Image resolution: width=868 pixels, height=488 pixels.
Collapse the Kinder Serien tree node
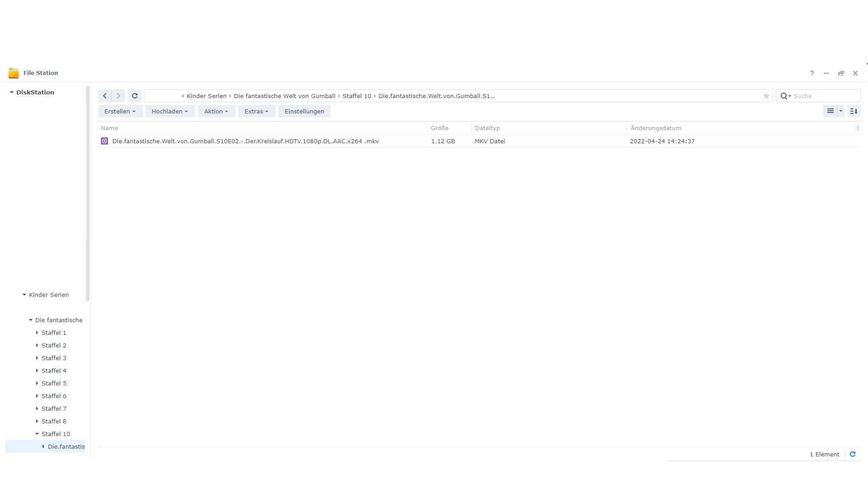(24, 295)
